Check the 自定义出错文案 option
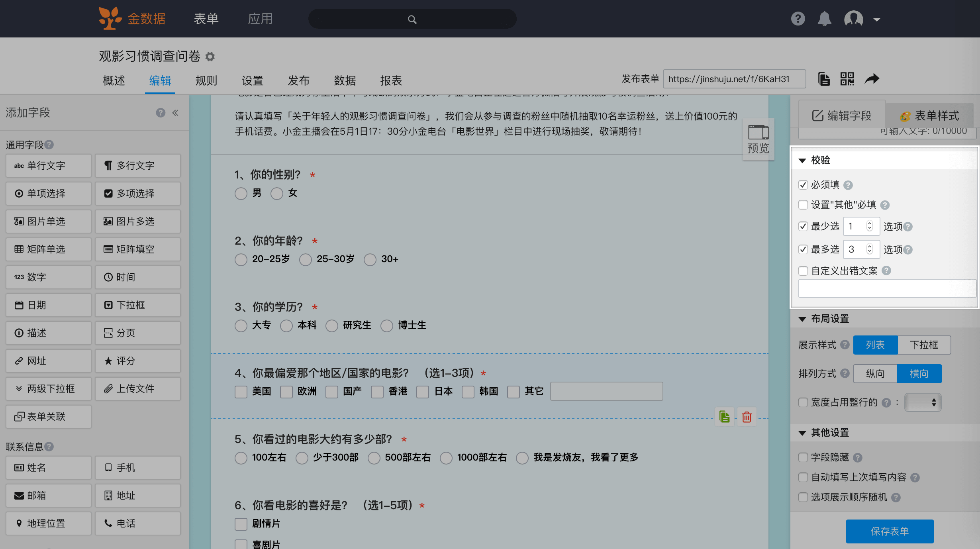This screenshot has height=549, width=980. [803, 271]
